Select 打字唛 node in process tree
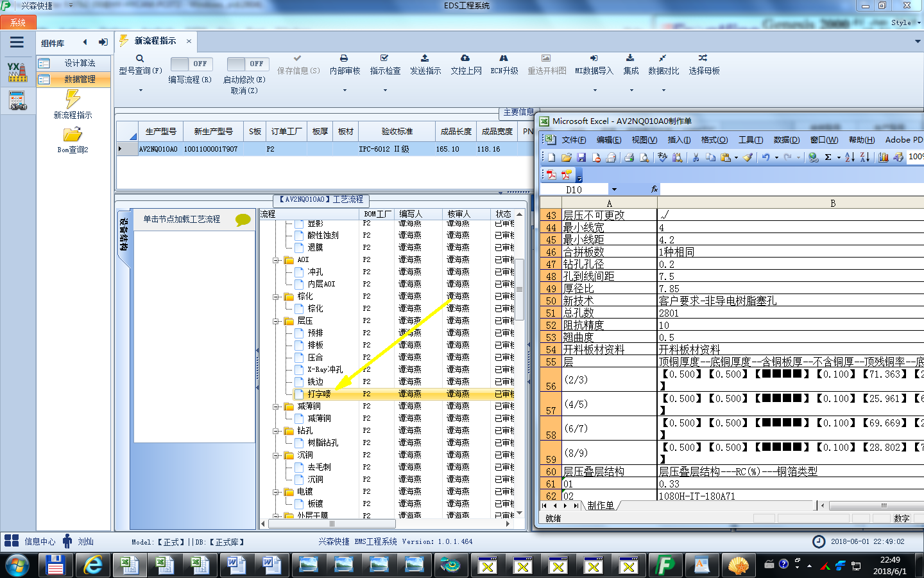The width and height of the screenshot is (924, 578). 319,394
